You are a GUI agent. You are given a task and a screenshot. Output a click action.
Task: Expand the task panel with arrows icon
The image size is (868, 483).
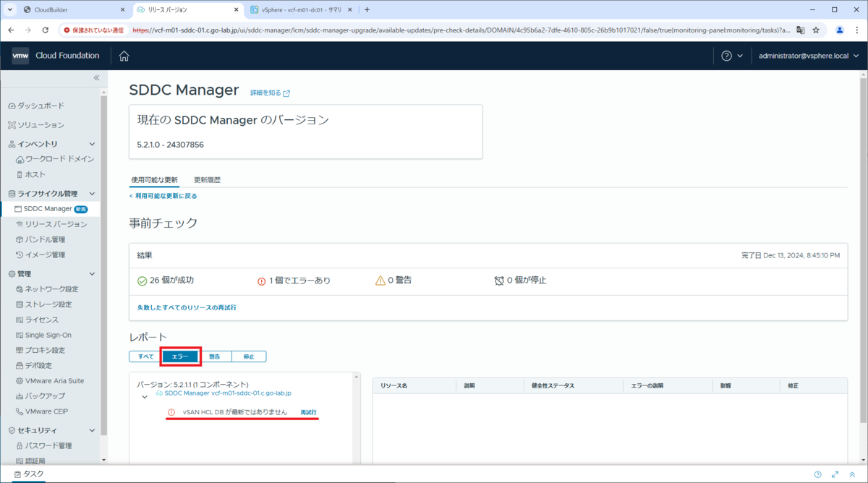click(834, 474)
